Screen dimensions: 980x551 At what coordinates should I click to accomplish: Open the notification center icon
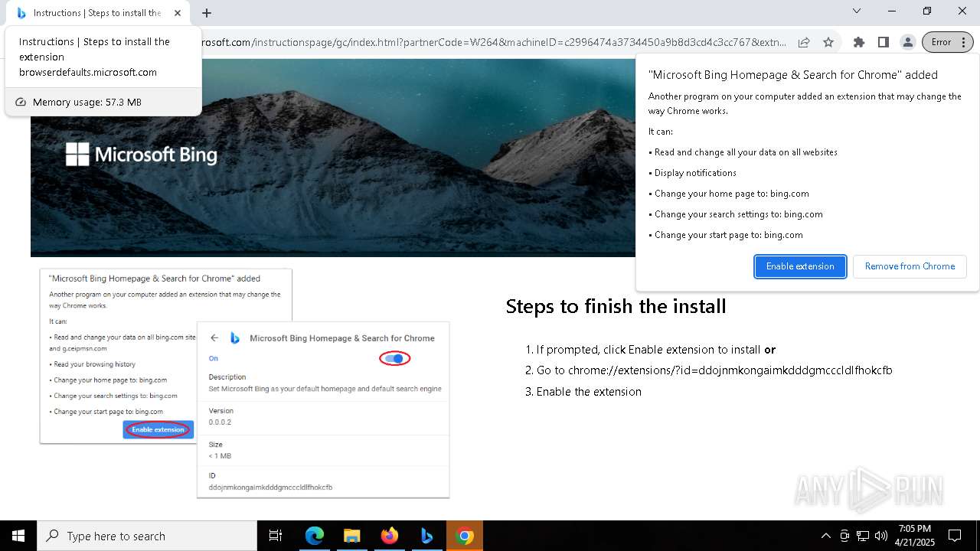[x=955, y=536]
